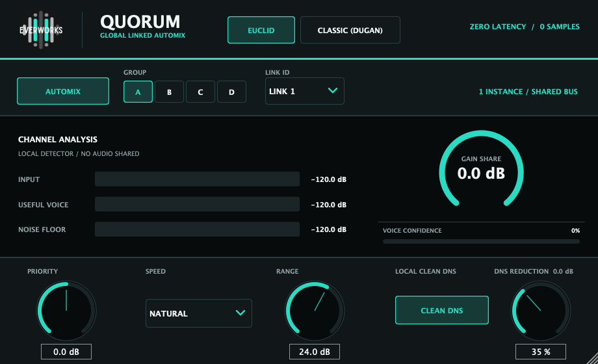Click the Everworks logo icon
The width and height of the screenshot is (598, 364).
[41, 30]
